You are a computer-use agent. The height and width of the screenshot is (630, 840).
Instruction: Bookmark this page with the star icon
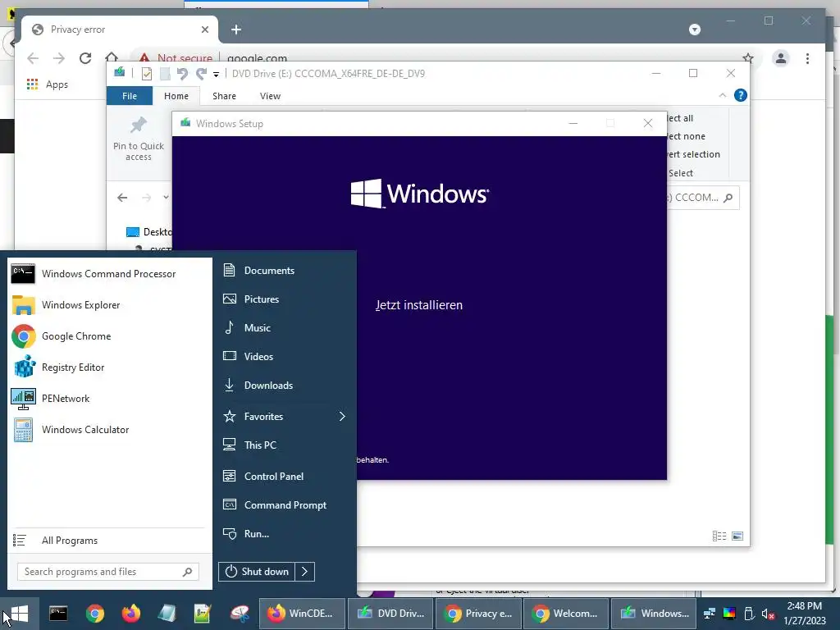[x=748, y=58]
